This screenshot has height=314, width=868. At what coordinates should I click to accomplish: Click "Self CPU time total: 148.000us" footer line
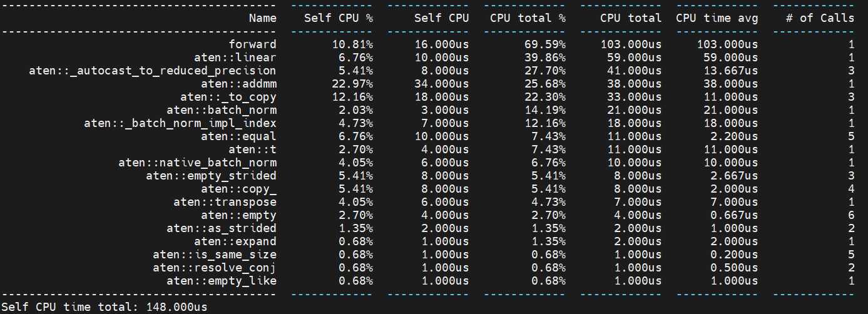(x=104, y=307)
